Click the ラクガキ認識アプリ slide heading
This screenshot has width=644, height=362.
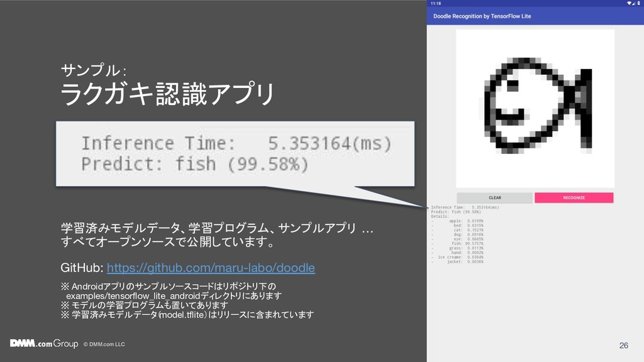tap(167, 94)
